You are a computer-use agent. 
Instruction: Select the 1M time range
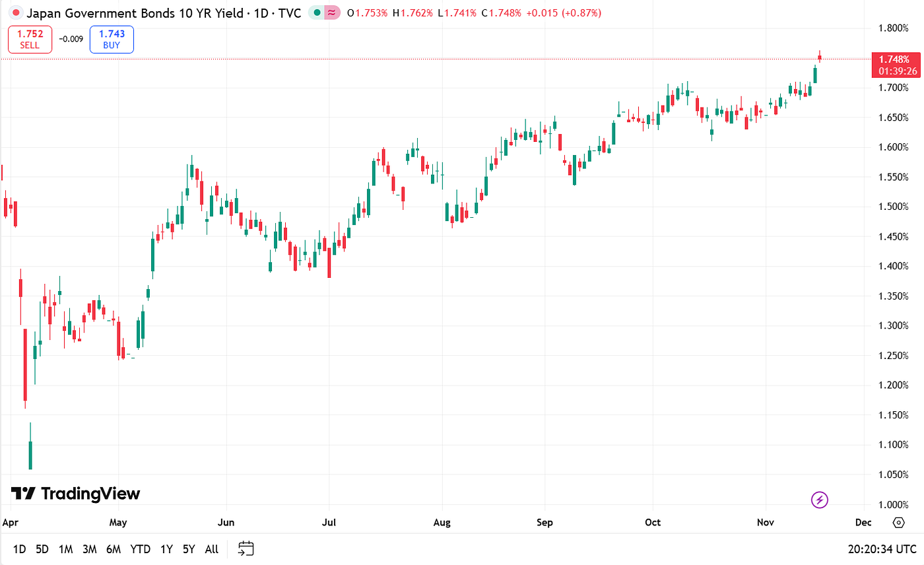[x=65, y=549]
